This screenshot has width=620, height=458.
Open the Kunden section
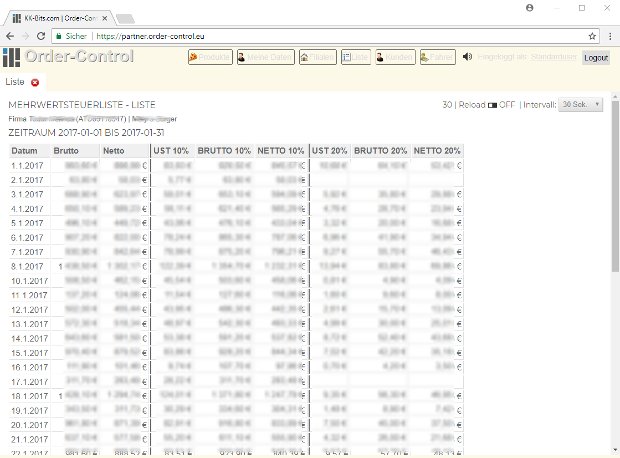(x=395, y=57)
